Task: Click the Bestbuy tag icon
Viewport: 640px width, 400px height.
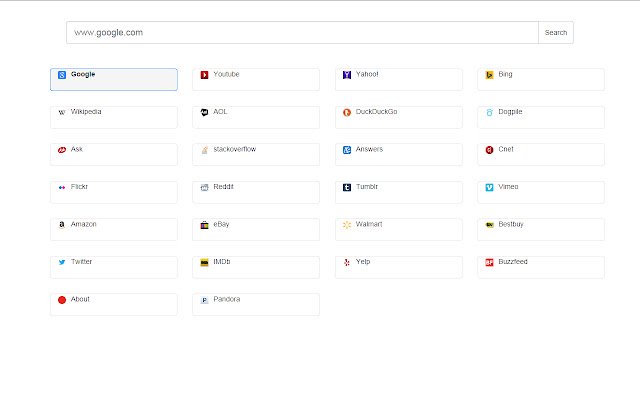Action: pyautogui.click(x=489, y=225)
